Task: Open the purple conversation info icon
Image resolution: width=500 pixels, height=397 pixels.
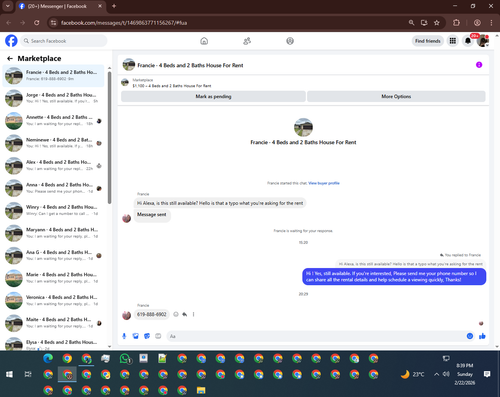Action: point(479,65)
